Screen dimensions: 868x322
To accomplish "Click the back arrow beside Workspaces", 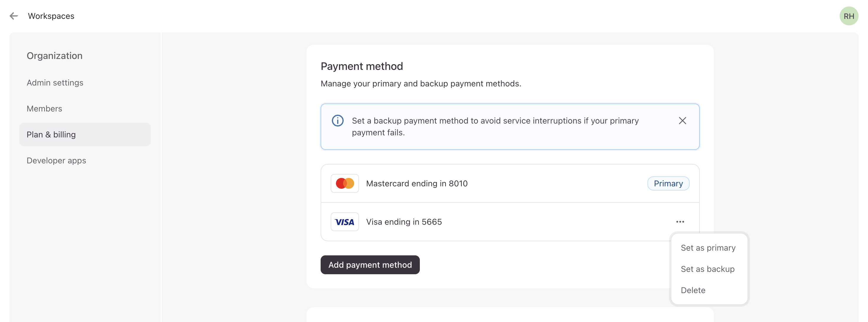I will pos(14,16).
